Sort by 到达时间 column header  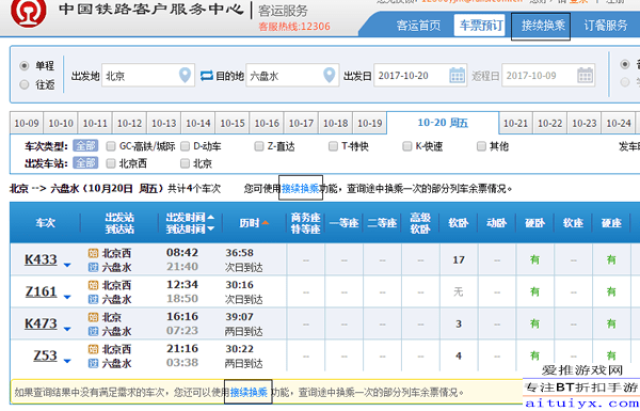point(189,229)
